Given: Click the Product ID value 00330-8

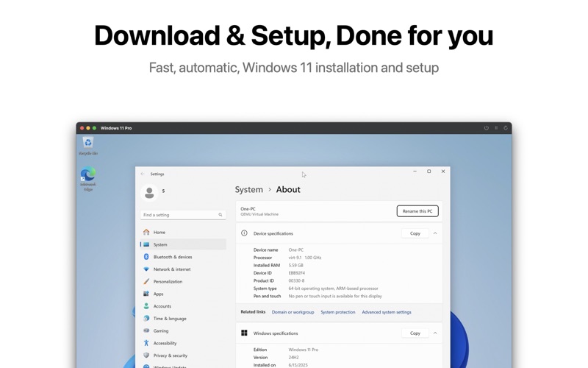Looking at the screenshot, I should click(296, 280).
